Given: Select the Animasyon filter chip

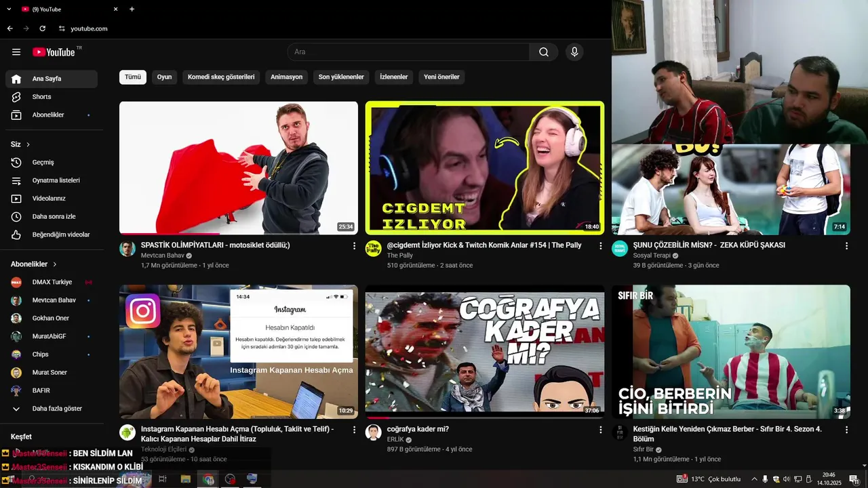Looking at the screenshot, I should point(286,77).
